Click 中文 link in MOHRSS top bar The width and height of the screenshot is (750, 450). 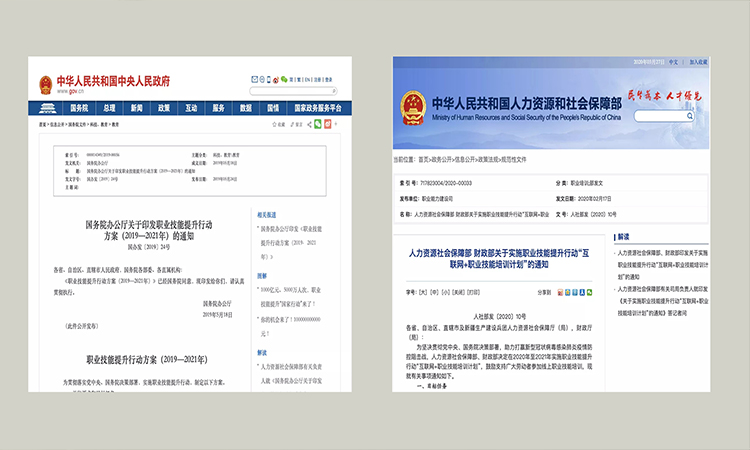pyautogui.click(x=673, y=62)
